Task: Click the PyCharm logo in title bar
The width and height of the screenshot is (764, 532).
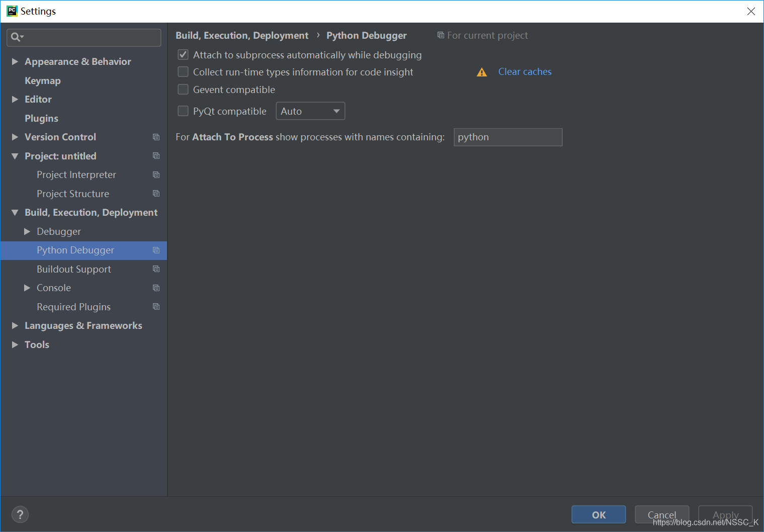Action: (12, 11)
